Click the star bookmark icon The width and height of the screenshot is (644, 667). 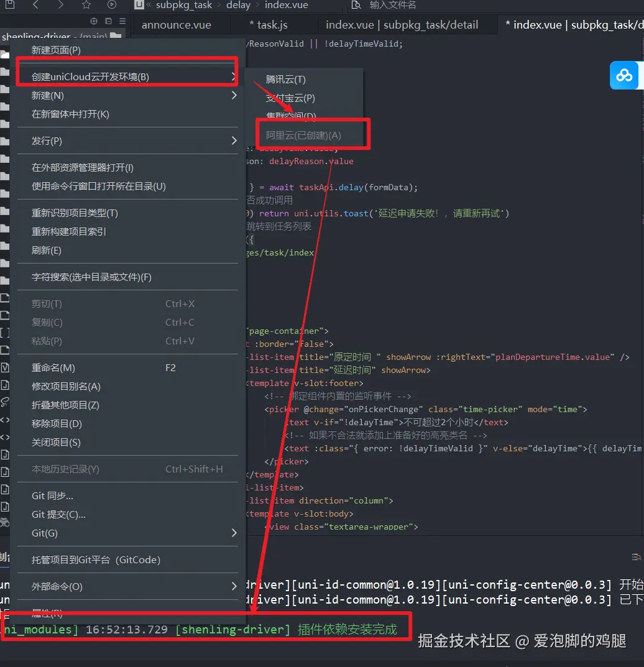(86, 5)
